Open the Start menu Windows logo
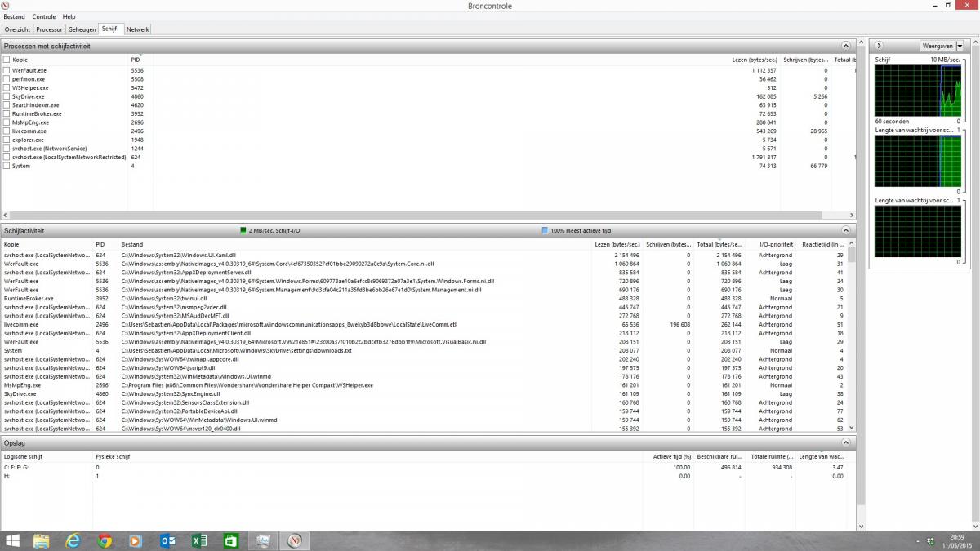This screenshot has height=551, width=980. point(12,540)
